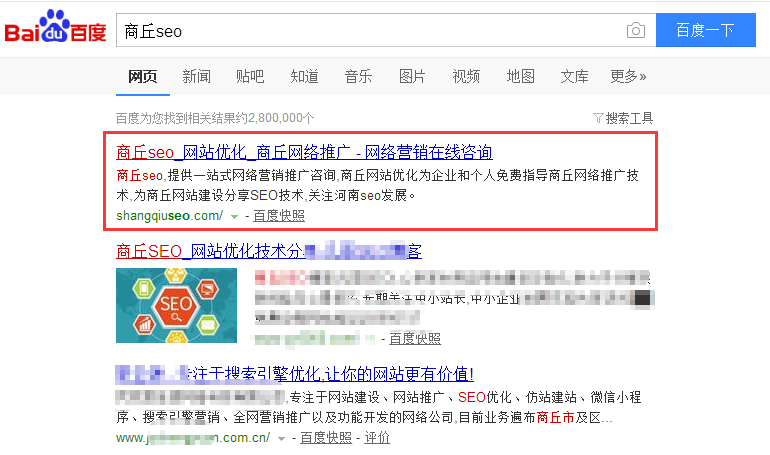
Task: Expand the 更多» menu
Action: (628, 76)
